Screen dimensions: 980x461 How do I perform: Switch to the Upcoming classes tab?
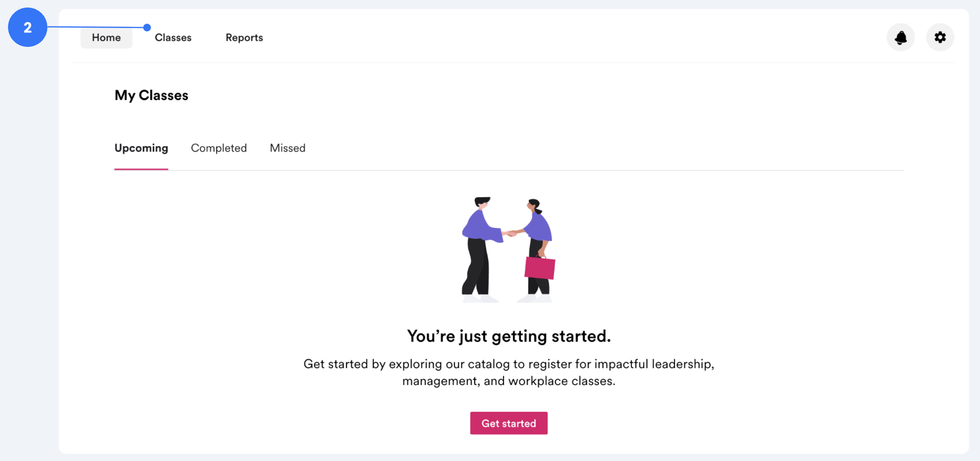point(141,148)
